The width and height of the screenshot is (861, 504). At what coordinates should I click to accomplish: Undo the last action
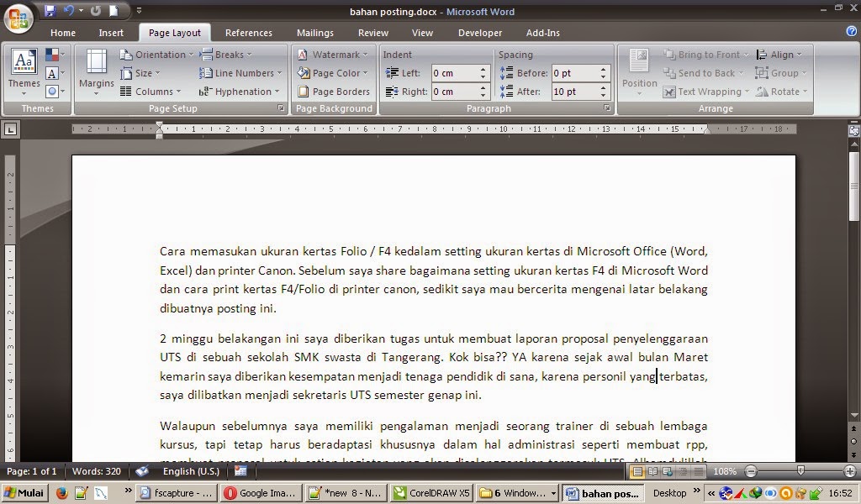click(x=69, y=10)
